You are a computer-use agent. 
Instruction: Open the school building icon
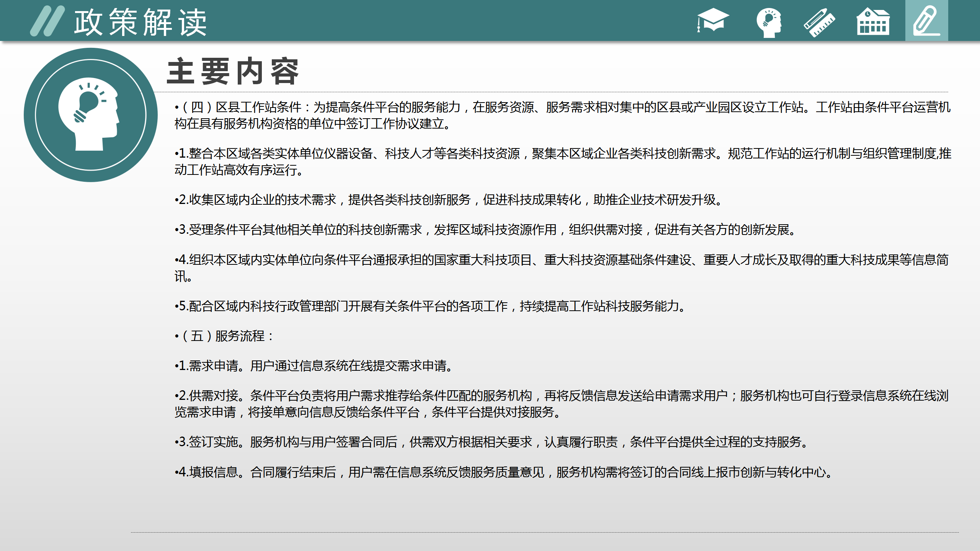click(x=873, y=23)
